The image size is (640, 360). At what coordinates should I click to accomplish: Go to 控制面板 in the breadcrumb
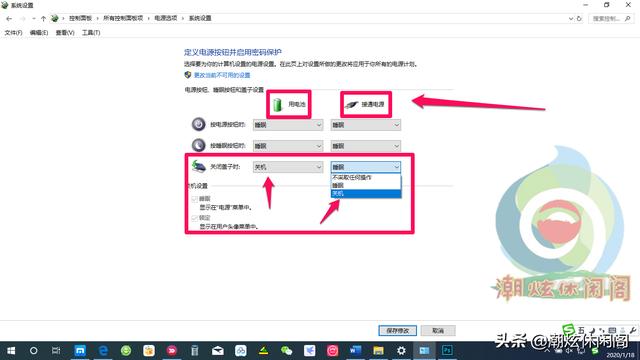[x=80, y=18]
